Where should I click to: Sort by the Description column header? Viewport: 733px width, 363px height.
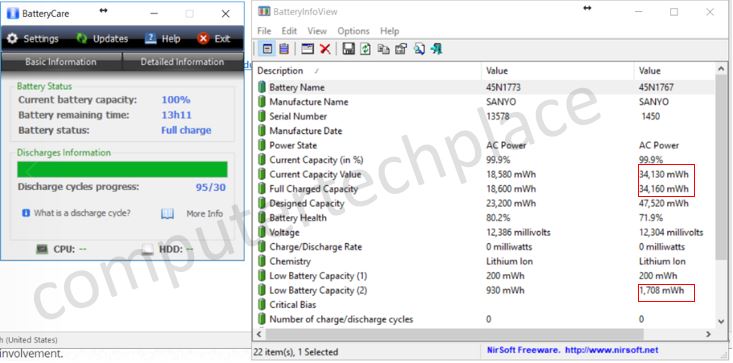[368, 71]
